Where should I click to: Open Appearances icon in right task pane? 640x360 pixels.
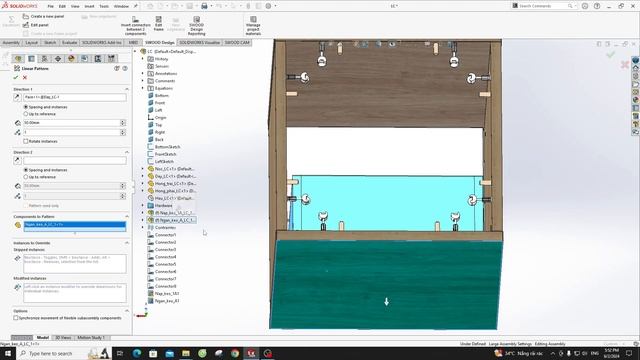click(x=636, y=100)
